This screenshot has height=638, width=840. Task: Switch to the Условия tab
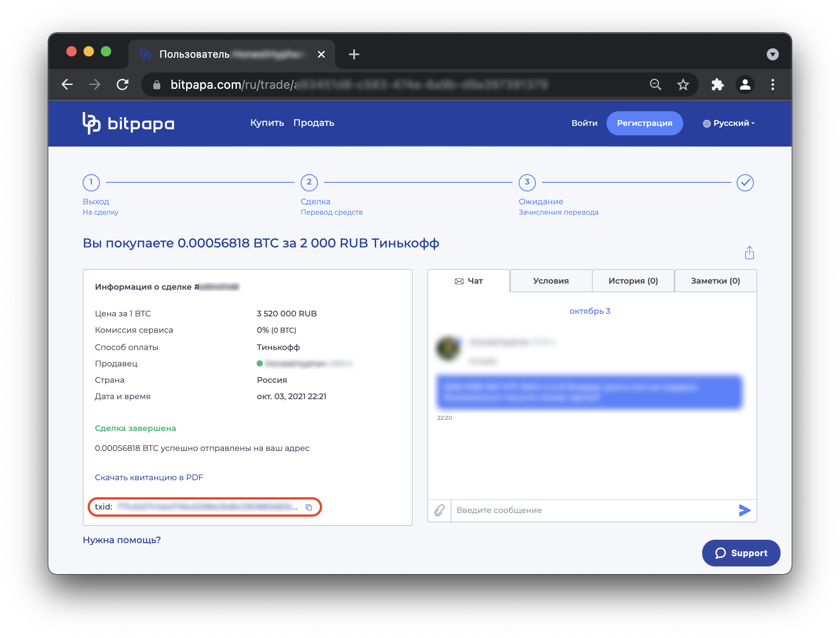point(551,281)
